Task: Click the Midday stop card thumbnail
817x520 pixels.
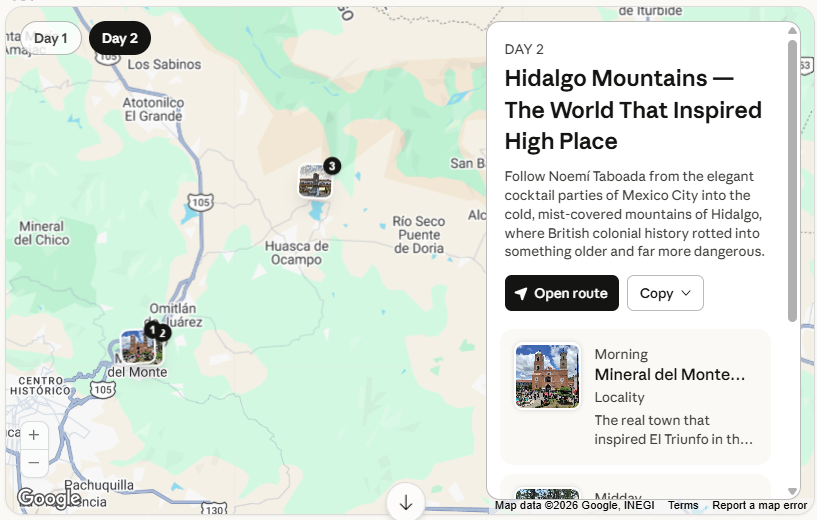Action: coord(547,495)
